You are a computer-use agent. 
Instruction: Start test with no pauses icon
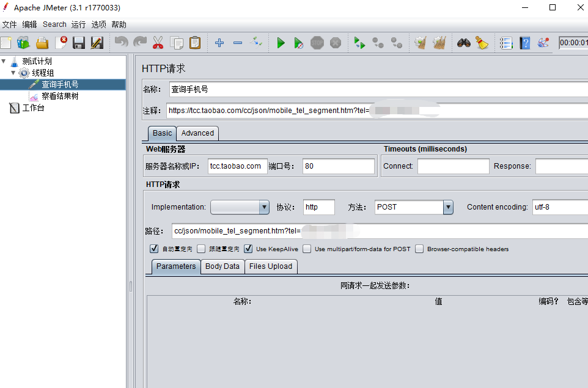[298, 43]
